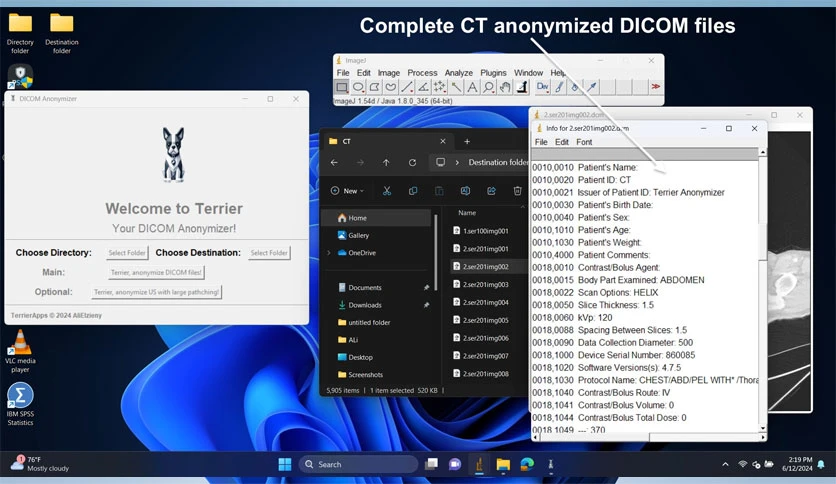Open the Edit menu in Info window
836x484 pixels.
click(562, 142)
